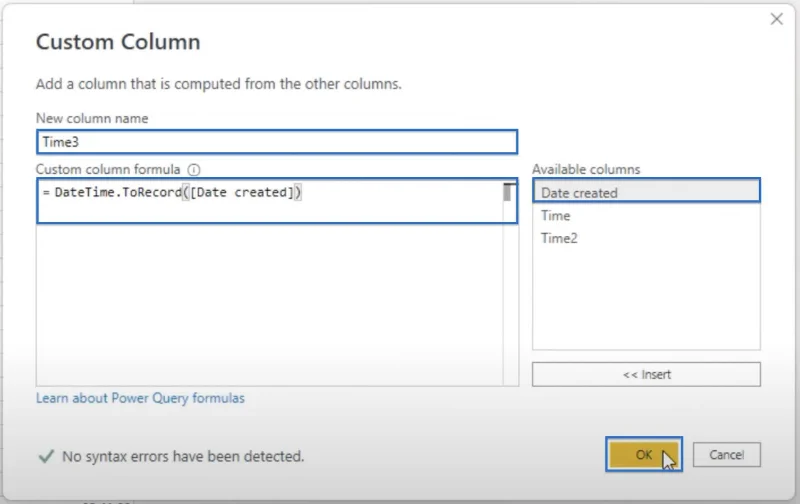
Task: Select Time in Available columns
Action: coord(646,216)
